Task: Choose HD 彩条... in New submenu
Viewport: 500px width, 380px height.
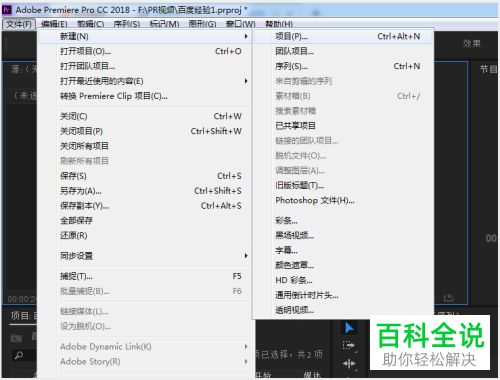Action: click(x=343, y=280)
